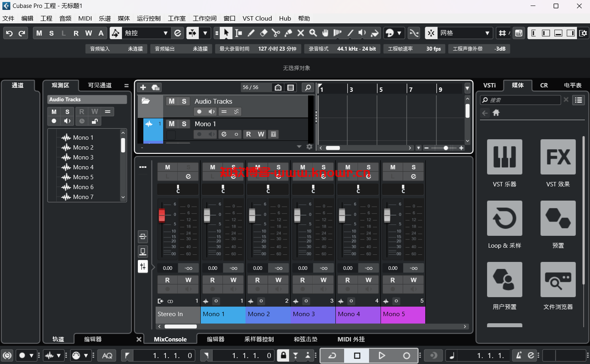Select the Mute X tool
Screen dimensions: 590x364
301,33
